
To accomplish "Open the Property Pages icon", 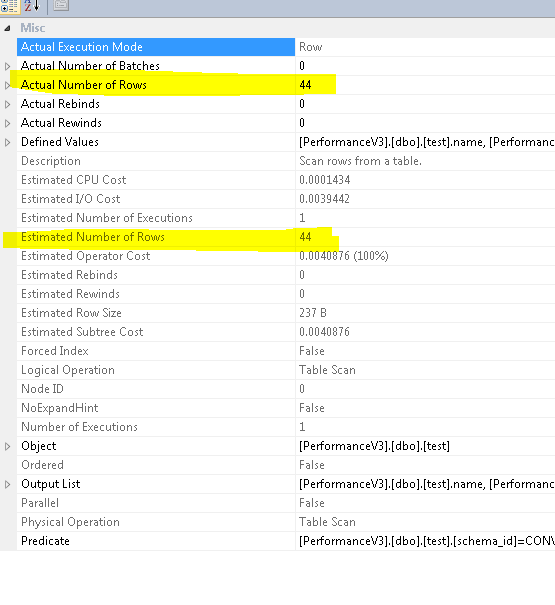I will [x=61, y=5].
